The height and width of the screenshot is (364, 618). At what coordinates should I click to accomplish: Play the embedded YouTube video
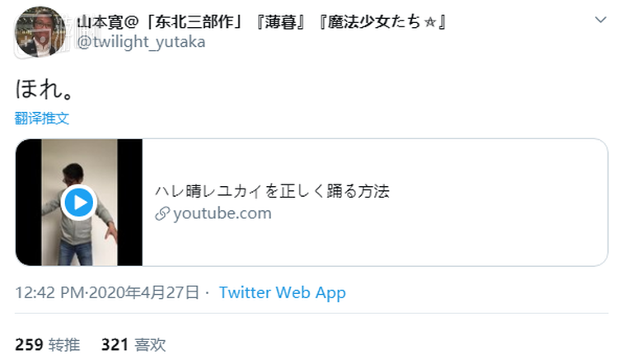tap(79, 203)
